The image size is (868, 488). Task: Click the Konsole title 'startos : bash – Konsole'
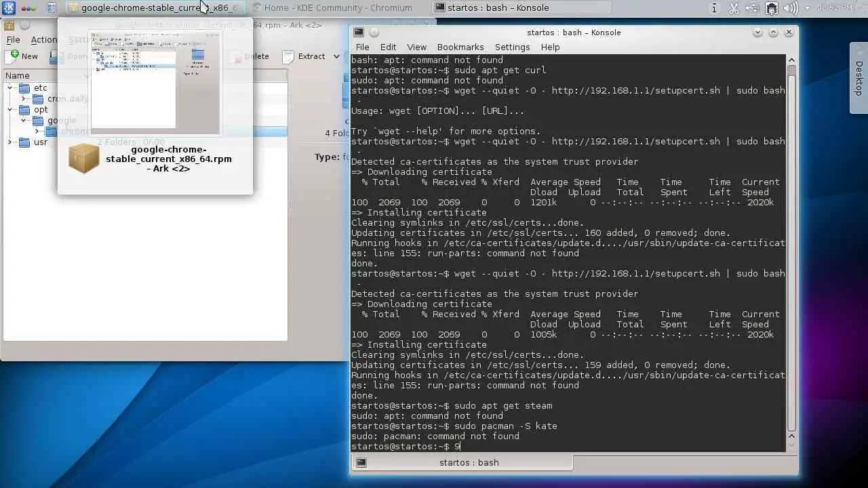(574, 32)
